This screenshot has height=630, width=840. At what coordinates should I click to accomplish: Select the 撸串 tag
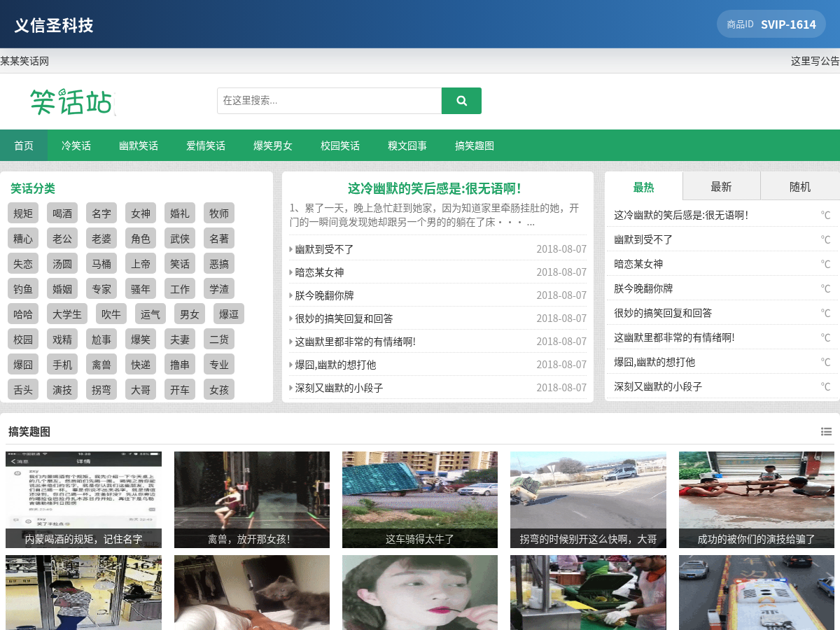(180, 365)
